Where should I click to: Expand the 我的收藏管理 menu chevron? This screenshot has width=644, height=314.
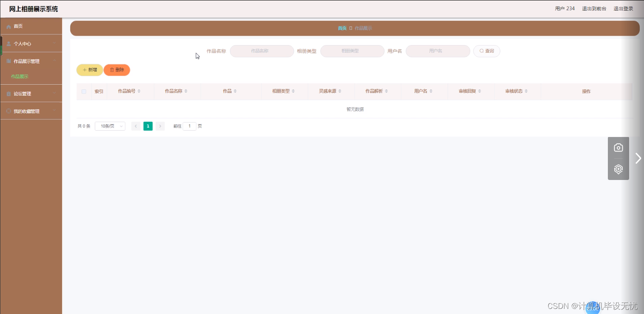pyautogui.click(x=54, y=111)
